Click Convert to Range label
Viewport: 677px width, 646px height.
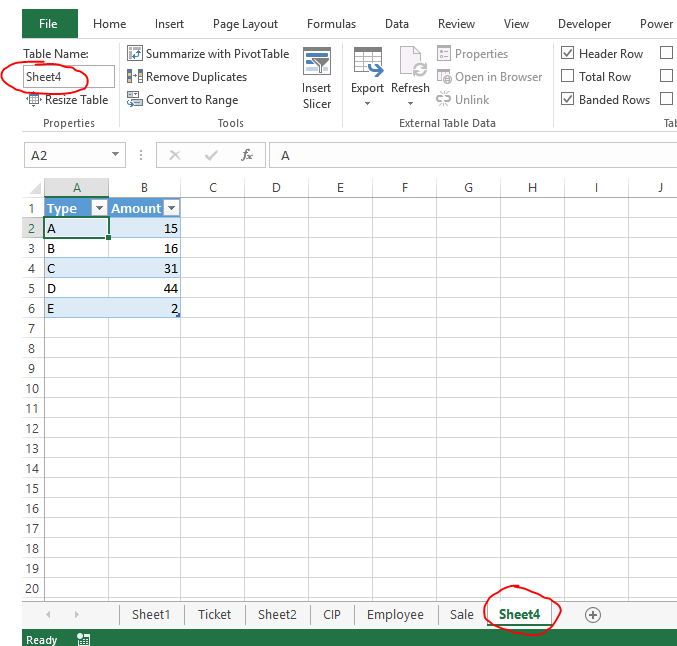tap(192, 100)
